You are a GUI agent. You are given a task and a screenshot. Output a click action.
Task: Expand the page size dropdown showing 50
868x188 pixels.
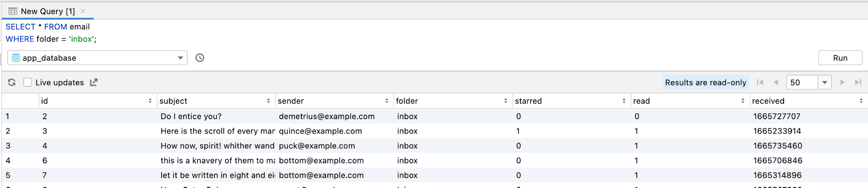point(824,82)
